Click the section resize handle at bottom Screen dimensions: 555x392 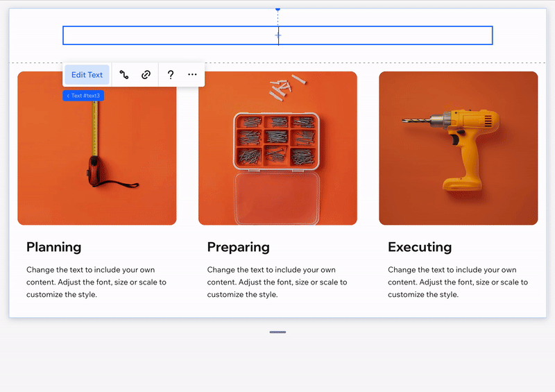pyautogui.click(x=278, y=332)
